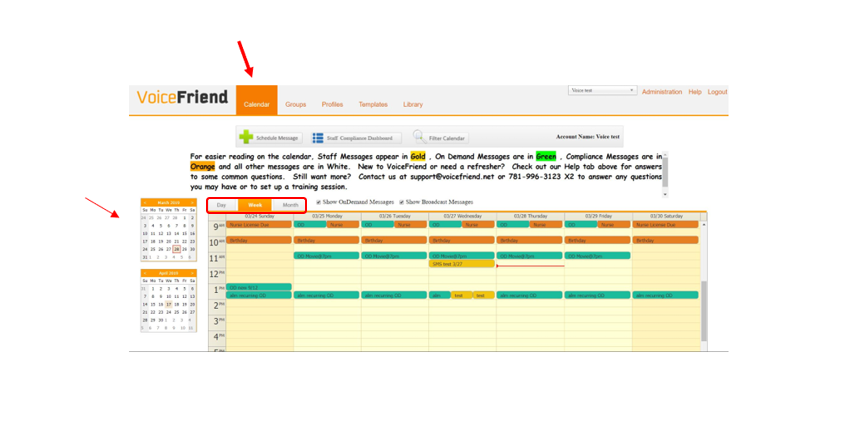This screenshot has height=423, width=847.
Task: Click the 03/24 Sunday column header
Action: point(259,216)
